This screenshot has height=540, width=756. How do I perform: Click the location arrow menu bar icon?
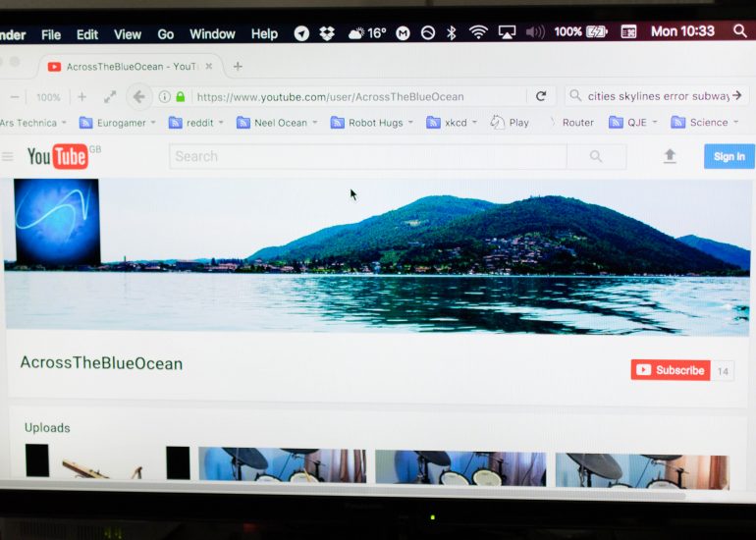[x=301, y=33]
